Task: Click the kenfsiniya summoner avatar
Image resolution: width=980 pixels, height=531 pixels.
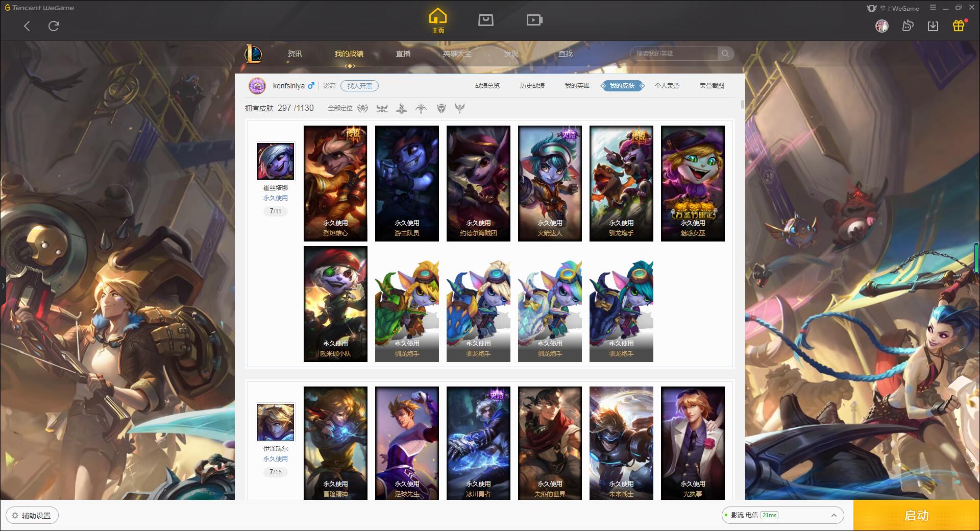Action: click(257, 86)
